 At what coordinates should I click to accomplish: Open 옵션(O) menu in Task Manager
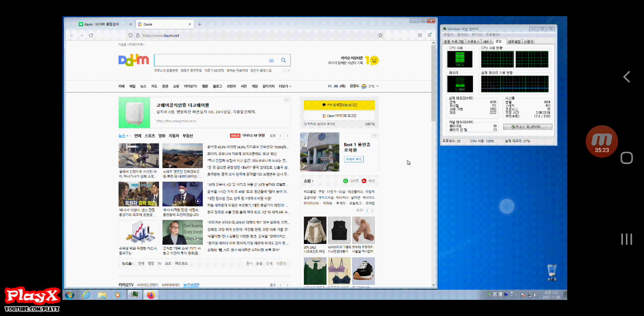(x=462, y=35)
